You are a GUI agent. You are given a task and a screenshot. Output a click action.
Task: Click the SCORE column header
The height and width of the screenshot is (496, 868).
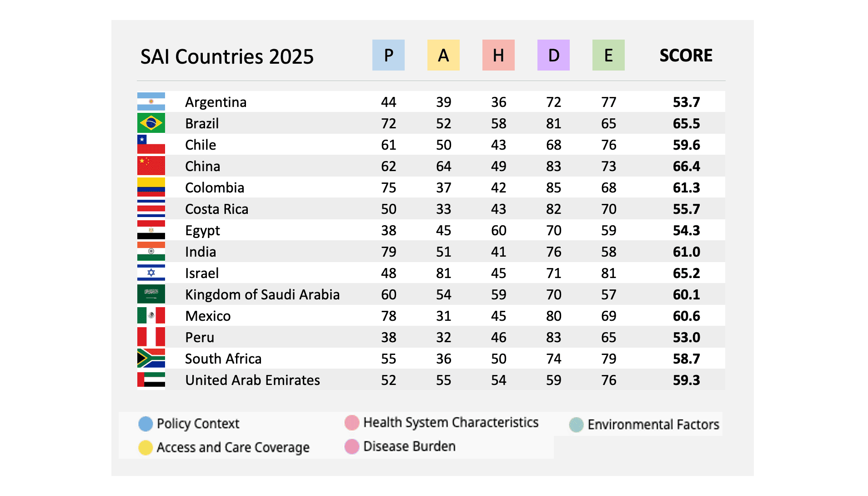pos(686,56)
